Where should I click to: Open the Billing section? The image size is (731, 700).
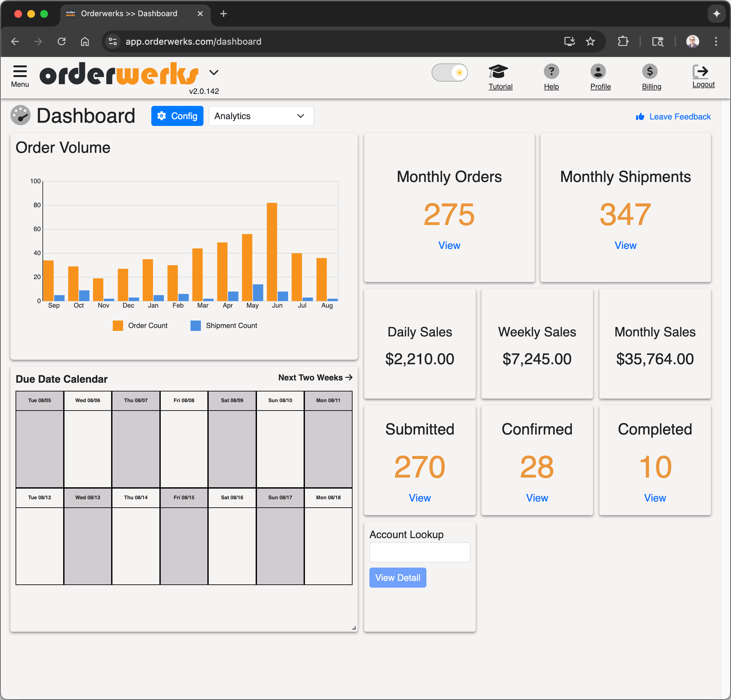click(650, 71)
